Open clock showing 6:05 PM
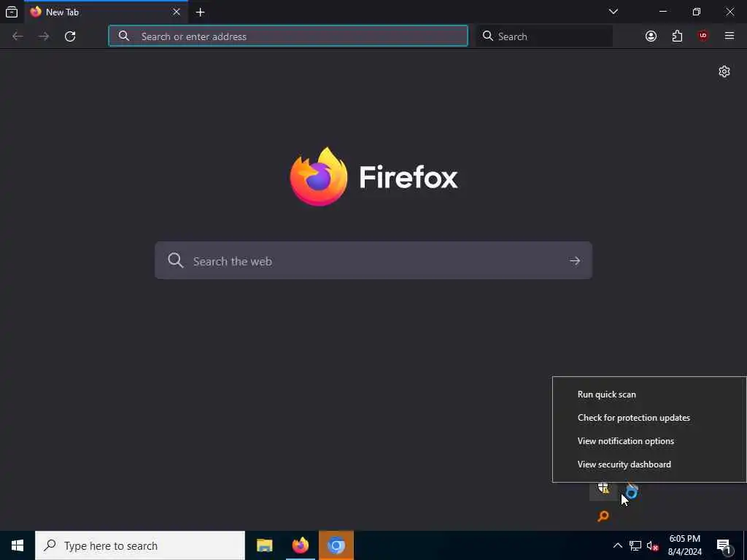This screenshot has width=747, height=560. tap(684, 545)
